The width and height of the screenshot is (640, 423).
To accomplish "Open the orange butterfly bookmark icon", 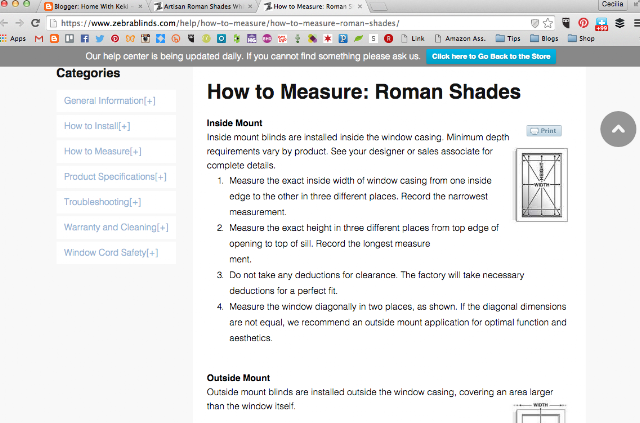I will tap(130, 38).
